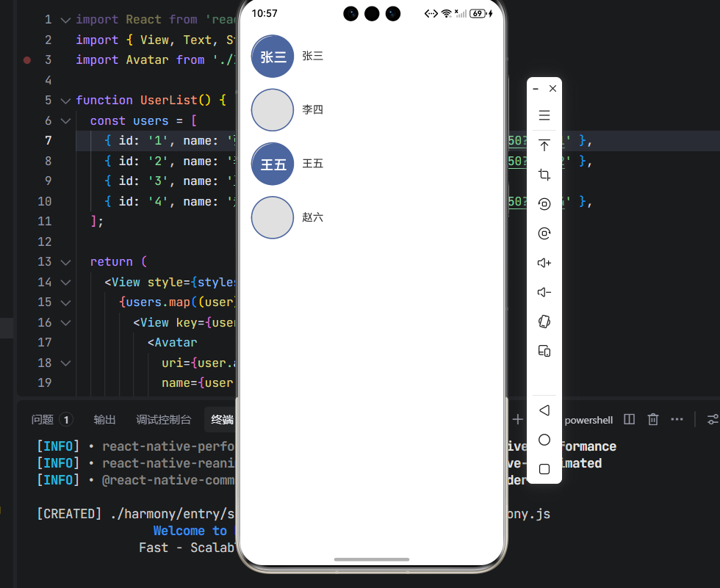Click the problems count badge showing 1
720x588 pixels.
click(66, 420)
